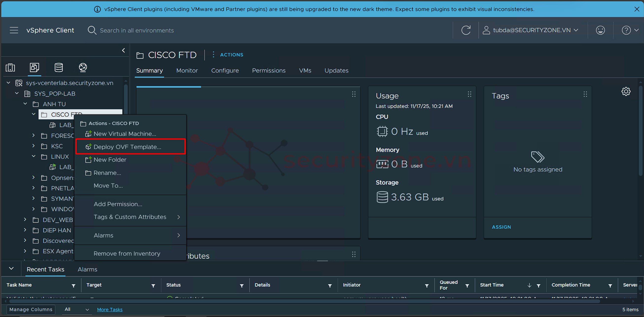Switch to Storage inventory icon

(x=59, y=68)
